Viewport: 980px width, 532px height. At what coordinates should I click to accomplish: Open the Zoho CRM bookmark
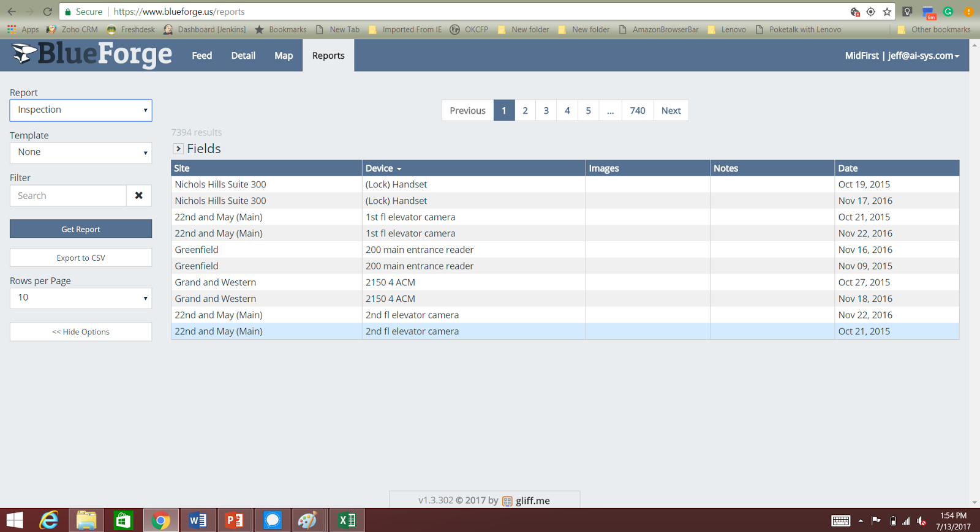(72, 29)
